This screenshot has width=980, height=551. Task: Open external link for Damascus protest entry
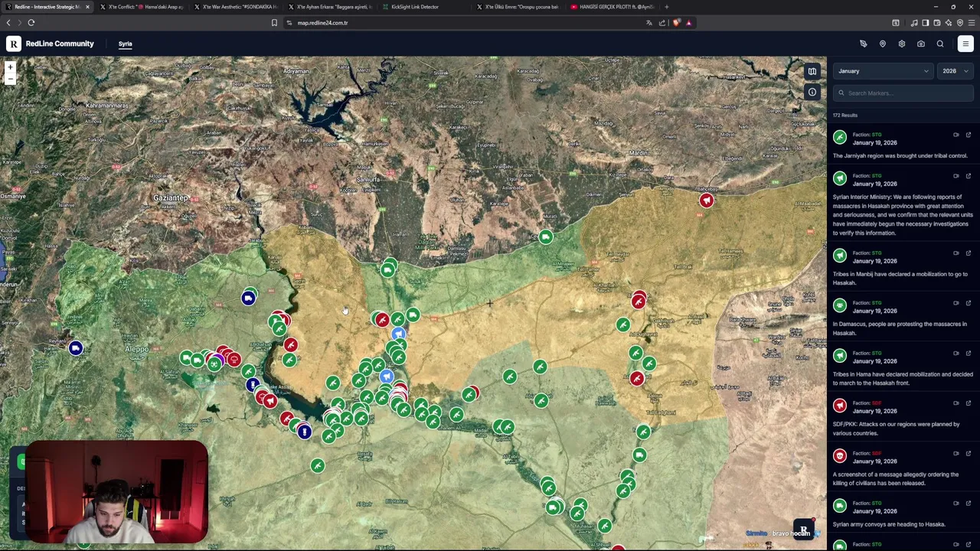969,303
